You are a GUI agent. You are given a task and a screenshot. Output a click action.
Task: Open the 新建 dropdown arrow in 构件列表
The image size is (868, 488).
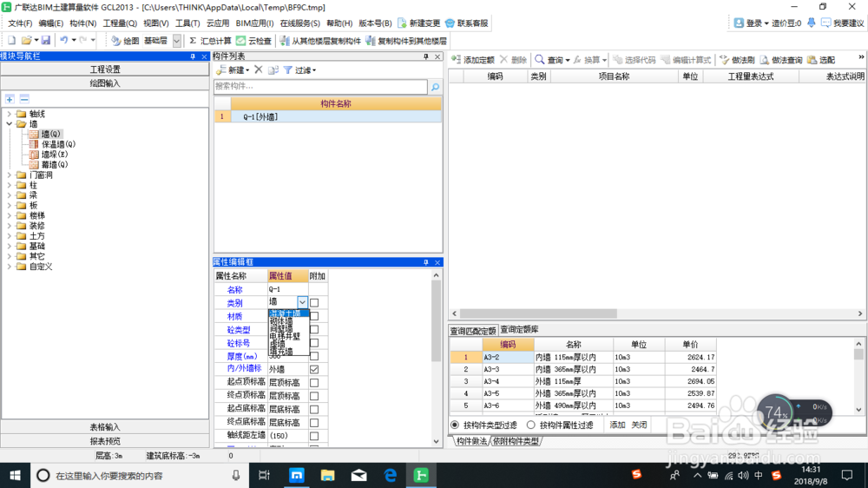click(x=247, y=70)
